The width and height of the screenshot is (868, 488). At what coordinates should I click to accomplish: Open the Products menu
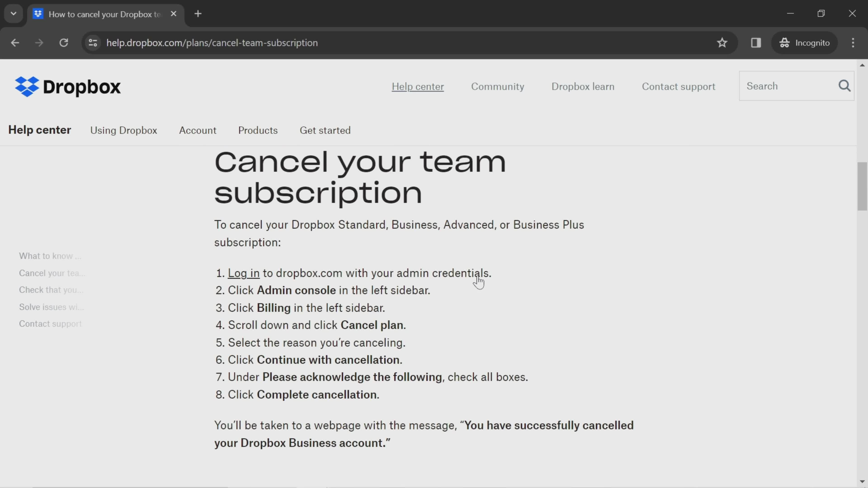pos(258,130)
